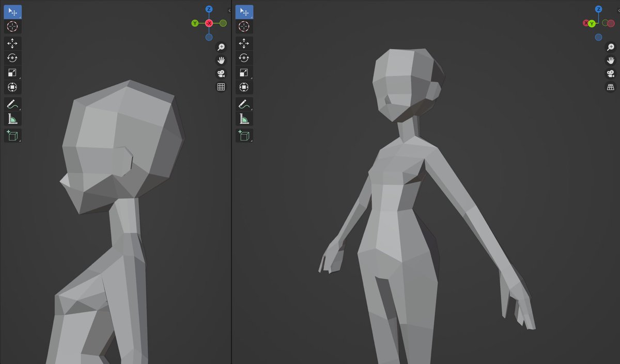Select the Select Box tool in left viewport
Viewport: 620px width, 364px height.
(13, 12)
